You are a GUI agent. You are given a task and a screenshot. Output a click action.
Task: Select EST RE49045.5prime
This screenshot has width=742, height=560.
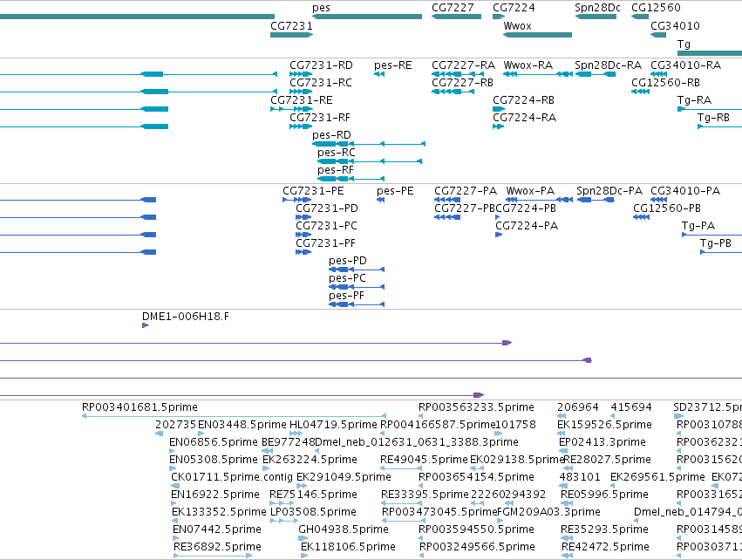pos(400,468)
